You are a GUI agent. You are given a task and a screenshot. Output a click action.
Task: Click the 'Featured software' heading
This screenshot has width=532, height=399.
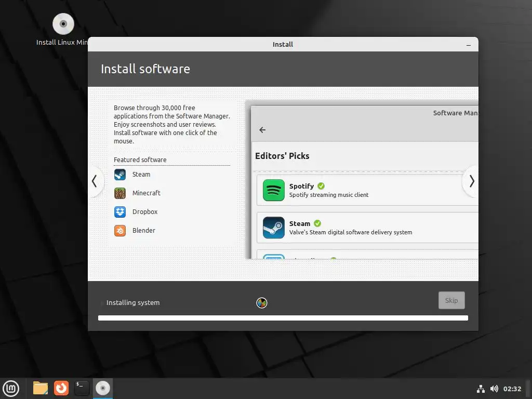(140, 160)
